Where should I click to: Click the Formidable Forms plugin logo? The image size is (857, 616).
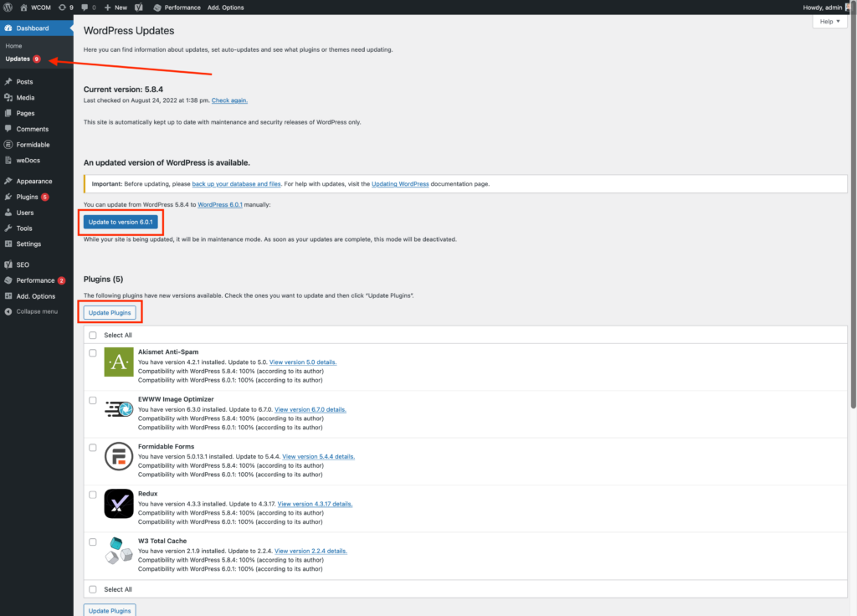[x=119, y=456]
